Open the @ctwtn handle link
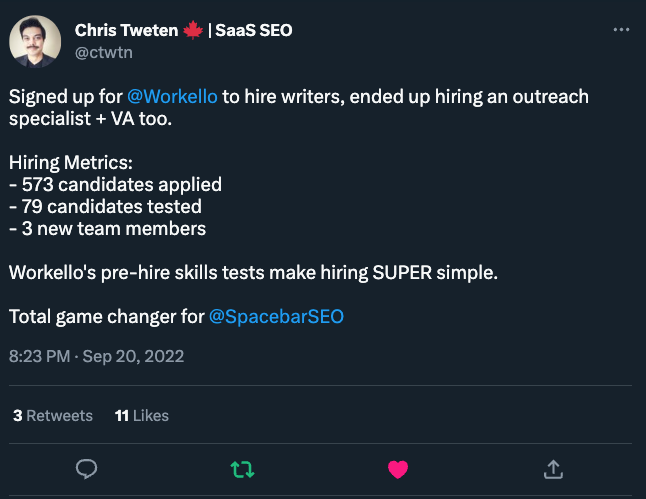The width and height of the screenshot is (646, 499). (104, 53)
